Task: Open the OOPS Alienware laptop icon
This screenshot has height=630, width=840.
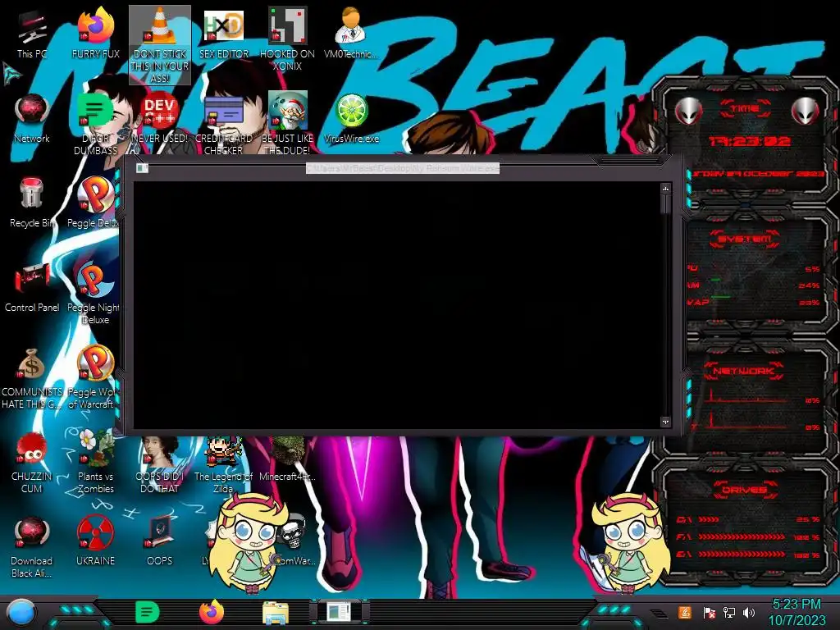Action: click(x=160, y=541)
